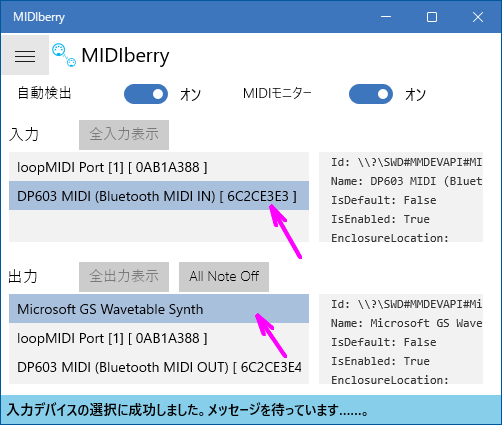The height and width of the screenshot is (425, 502).
Task: Click the All Note Off button
Action: pyautogui.click(x=224, y=277)
